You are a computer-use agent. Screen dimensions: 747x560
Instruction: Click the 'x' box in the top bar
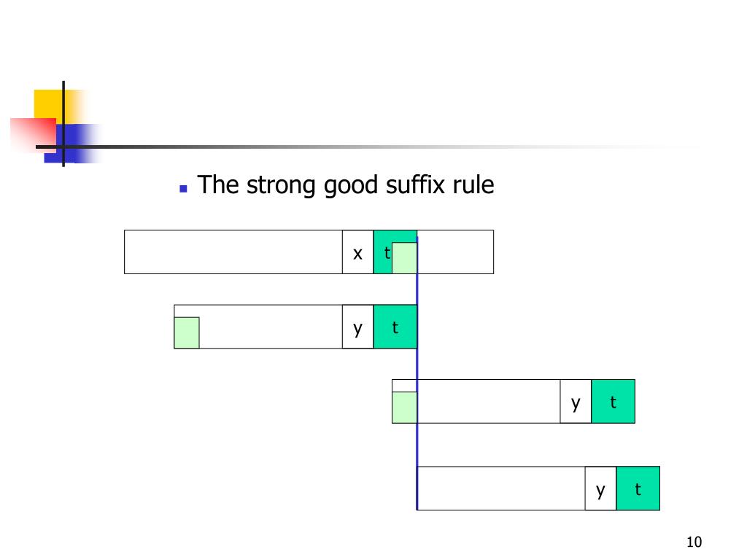[x=357, y=252]
